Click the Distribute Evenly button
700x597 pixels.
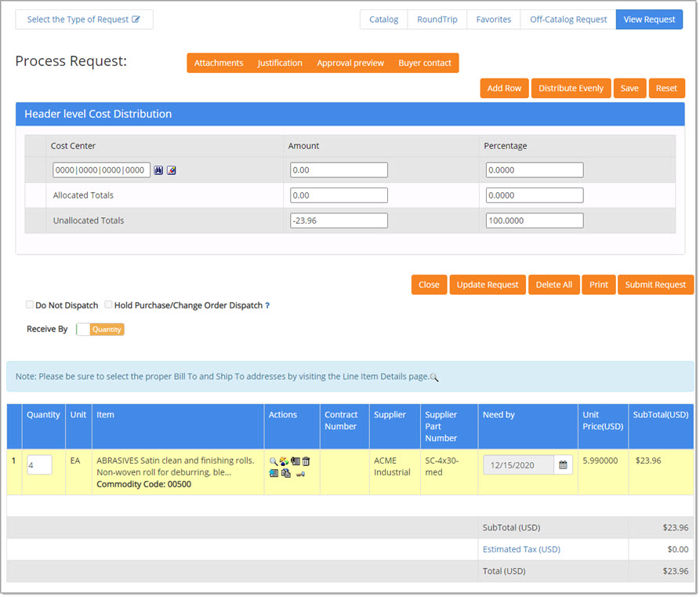(571, 89)
